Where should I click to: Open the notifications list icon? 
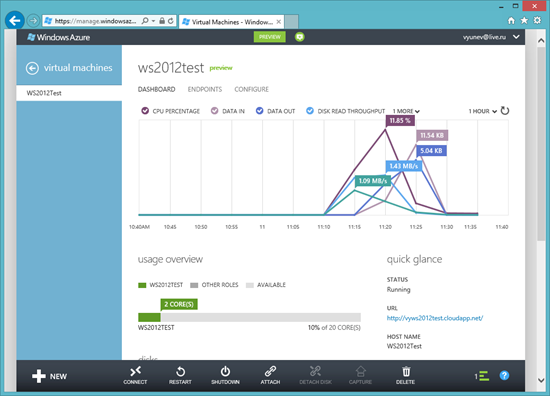click(482, 376)
